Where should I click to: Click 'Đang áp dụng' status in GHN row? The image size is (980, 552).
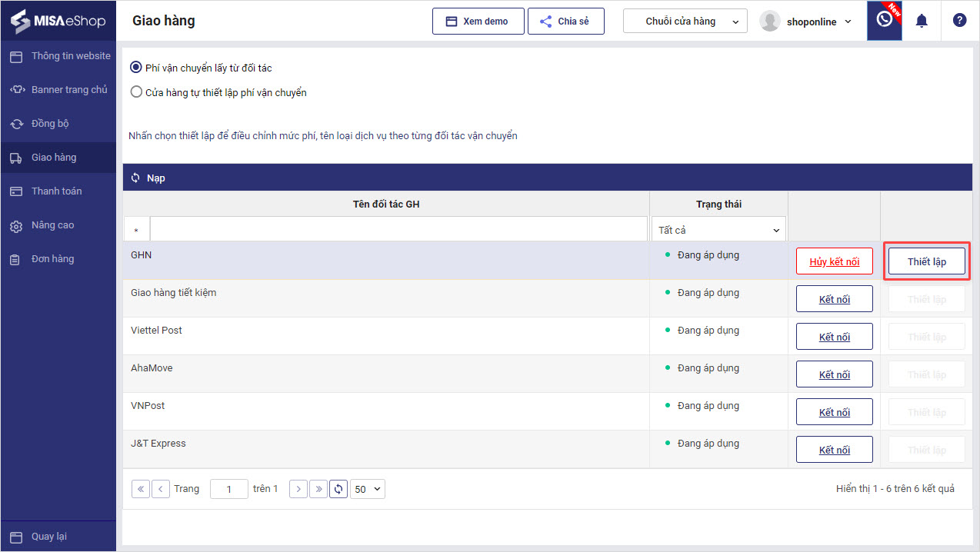708,254
